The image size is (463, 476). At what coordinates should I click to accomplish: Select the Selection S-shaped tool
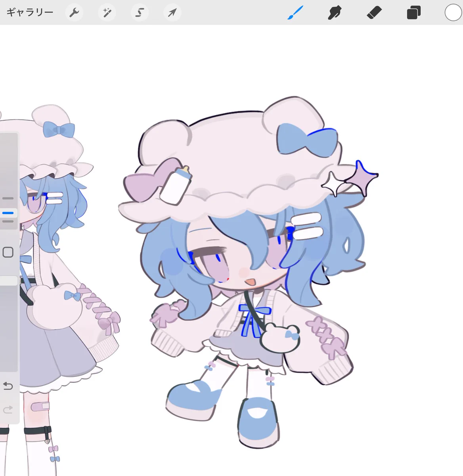pos(140,13)
